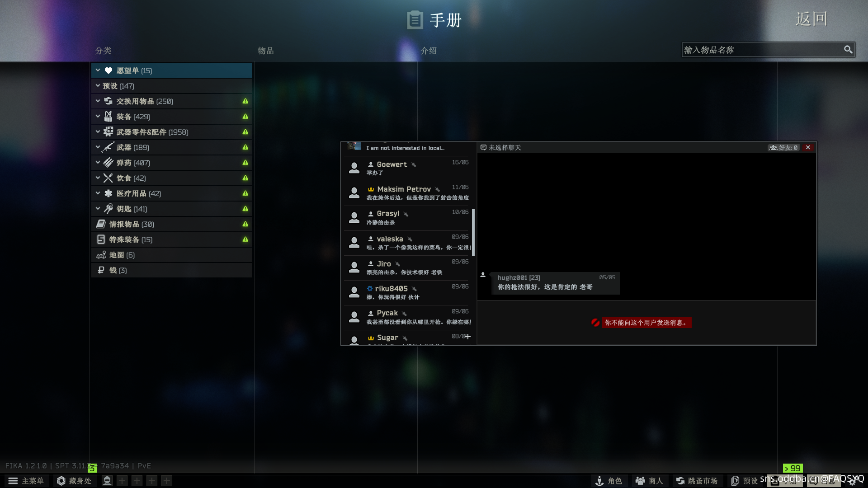Click the character face icon in bottom bar

(107, 481)
